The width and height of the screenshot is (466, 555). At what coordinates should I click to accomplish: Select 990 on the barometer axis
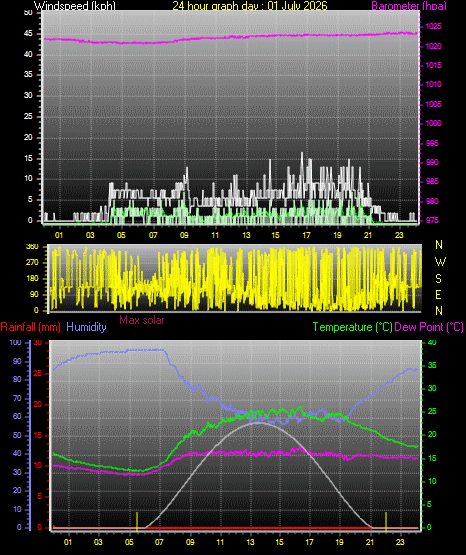[x=432, y=162]
